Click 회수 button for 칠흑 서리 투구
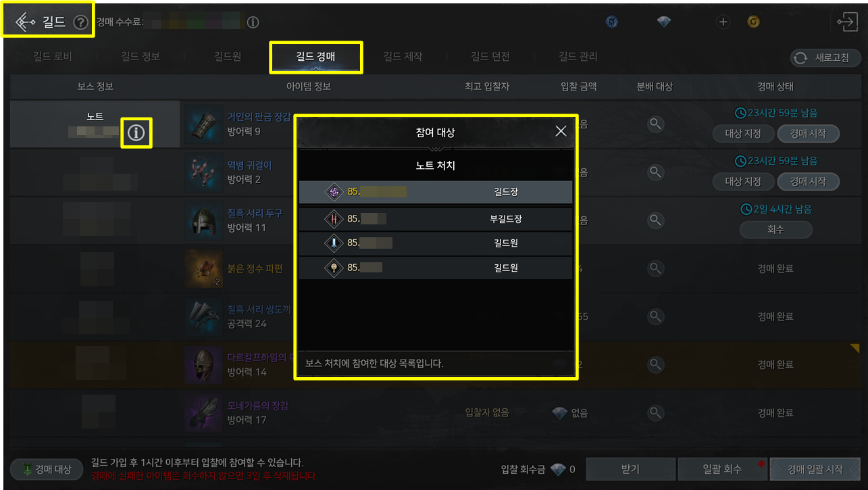This screenshot has height=490, width=868. coord(775,230)
